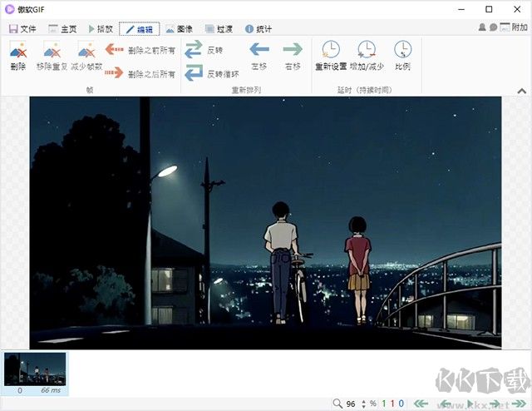Switch to the 播放 tab
The image size is (532, 411).
coord(101,29)
